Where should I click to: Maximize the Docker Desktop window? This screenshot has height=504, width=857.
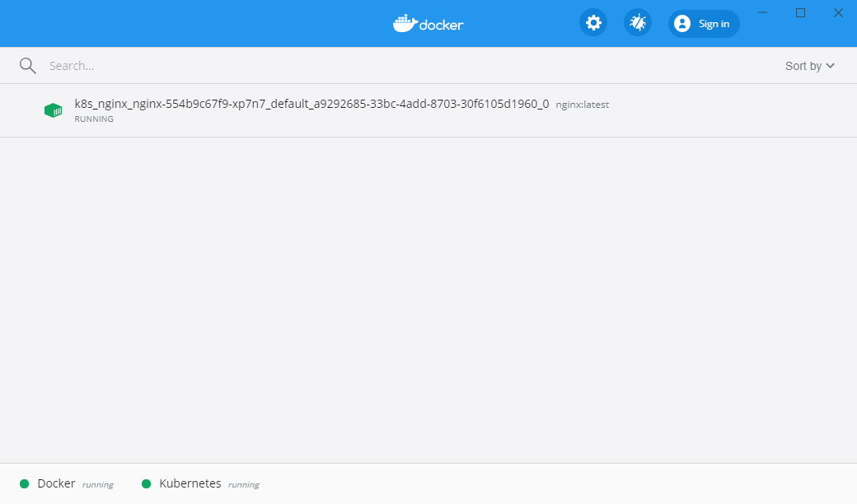tap(800, 12)
